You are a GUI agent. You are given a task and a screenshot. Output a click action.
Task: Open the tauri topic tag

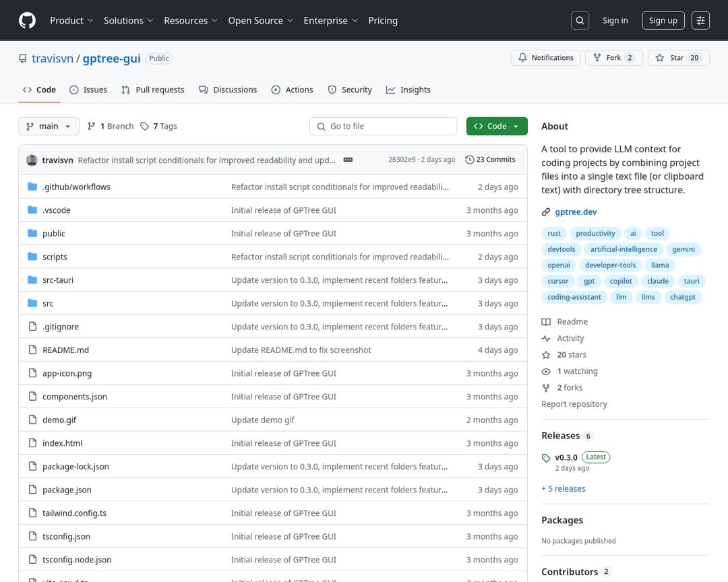692,282
